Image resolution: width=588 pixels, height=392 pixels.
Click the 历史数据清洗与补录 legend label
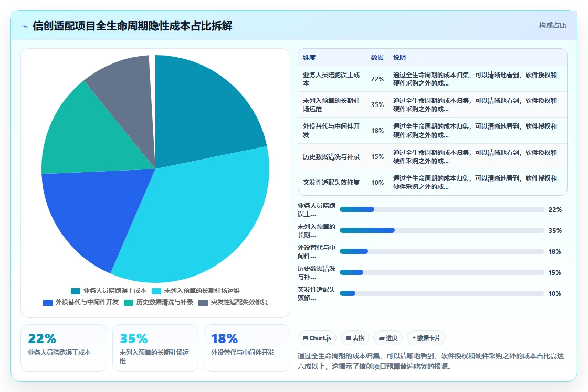[x=165, y=302]
